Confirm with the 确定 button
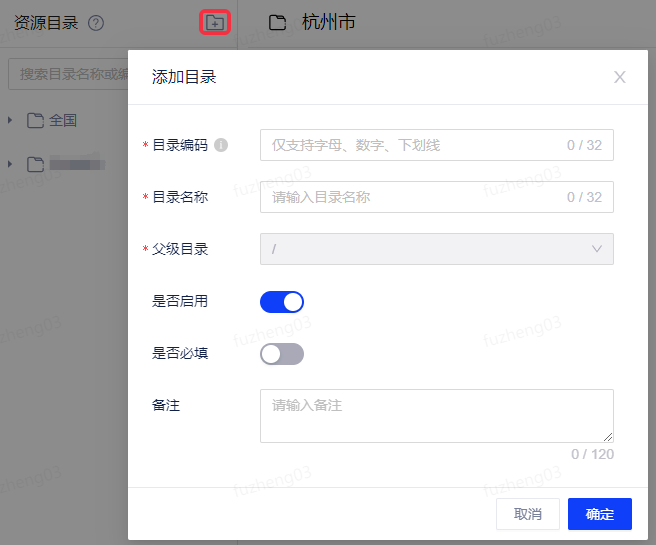Screen dimensions: 656x545 tap(600, 514)
